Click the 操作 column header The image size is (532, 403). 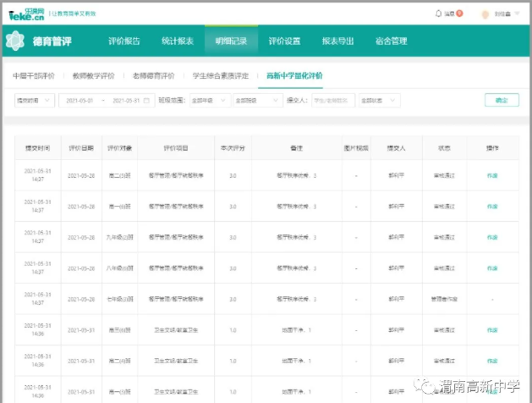point(492,148)
